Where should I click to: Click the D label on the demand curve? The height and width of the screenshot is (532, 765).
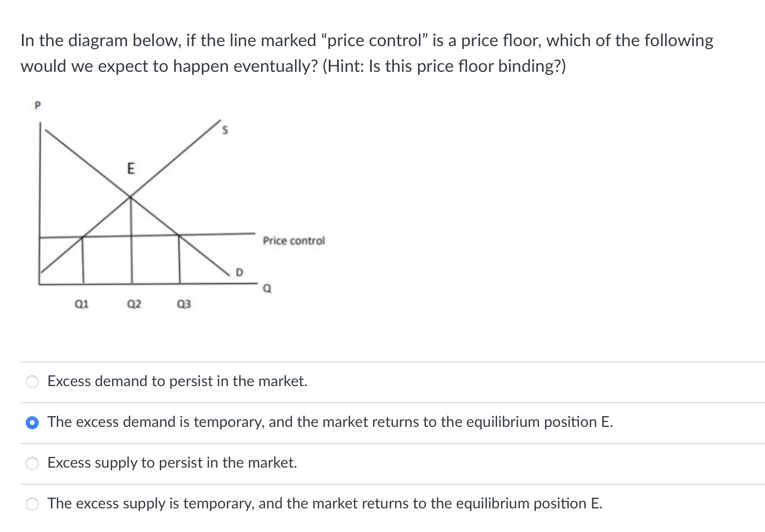pyautogui.click(x=240, y=272)
